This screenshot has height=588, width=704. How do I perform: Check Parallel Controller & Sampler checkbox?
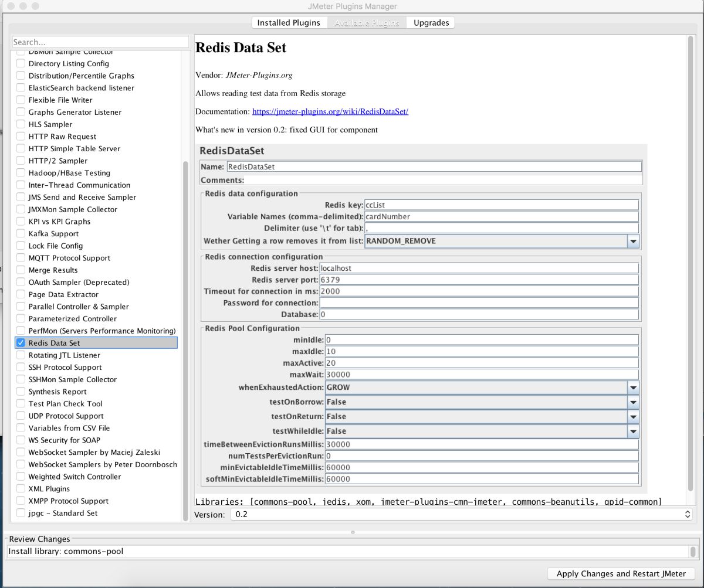(21, 307)
